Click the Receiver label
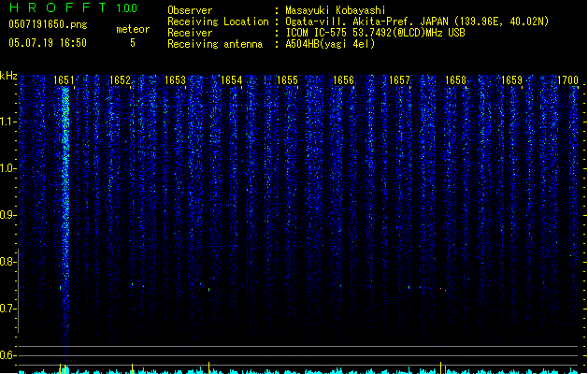The width and height of the screenshot is (588, 374). click(x=190, y=33)
